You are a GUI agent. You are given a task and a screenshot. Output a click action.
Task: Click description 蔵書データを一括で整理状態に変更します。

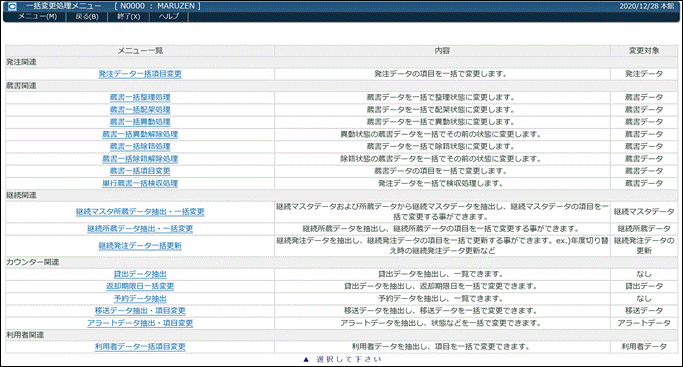click(x=442, y=98)
